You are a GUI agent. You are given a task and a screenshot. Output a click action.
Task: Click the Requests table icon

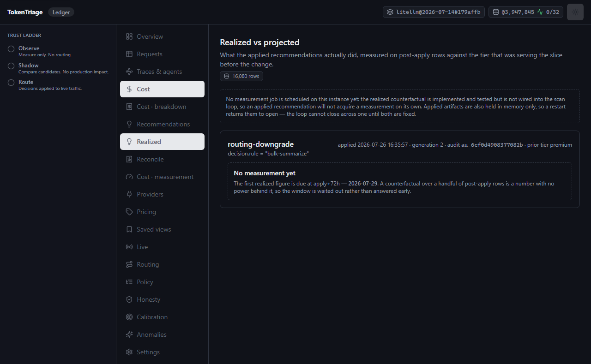click(129, 54)
